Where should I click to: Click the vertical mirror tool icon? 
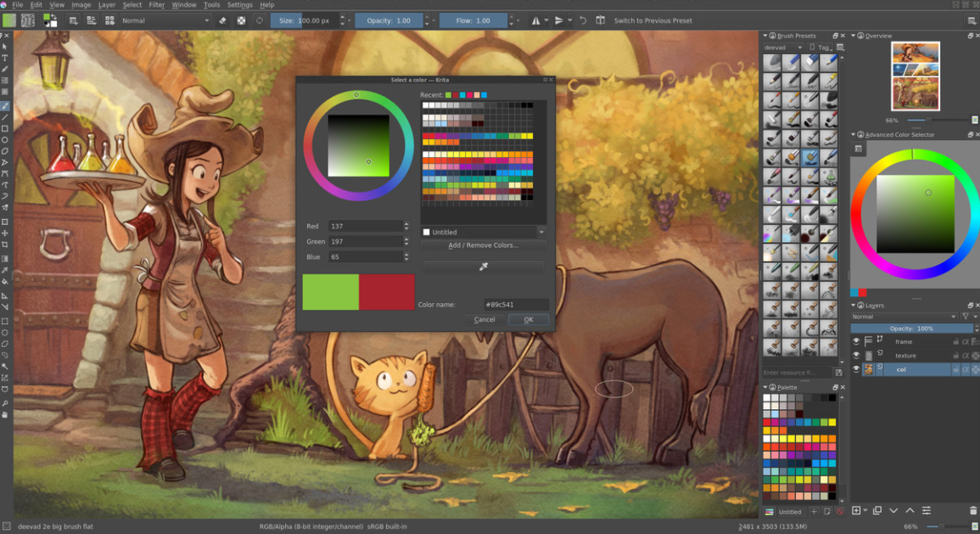[x=559, y=20]
